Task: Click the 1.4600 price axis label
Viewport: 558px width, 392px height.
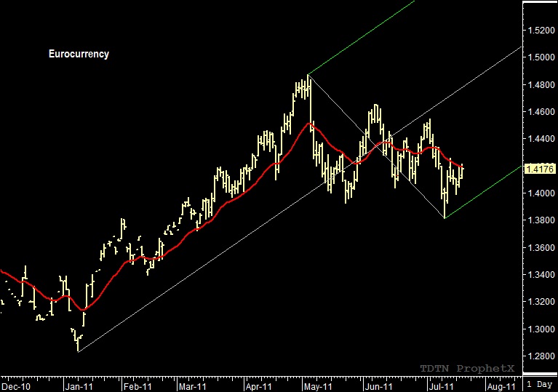Action: coord(541,112)
